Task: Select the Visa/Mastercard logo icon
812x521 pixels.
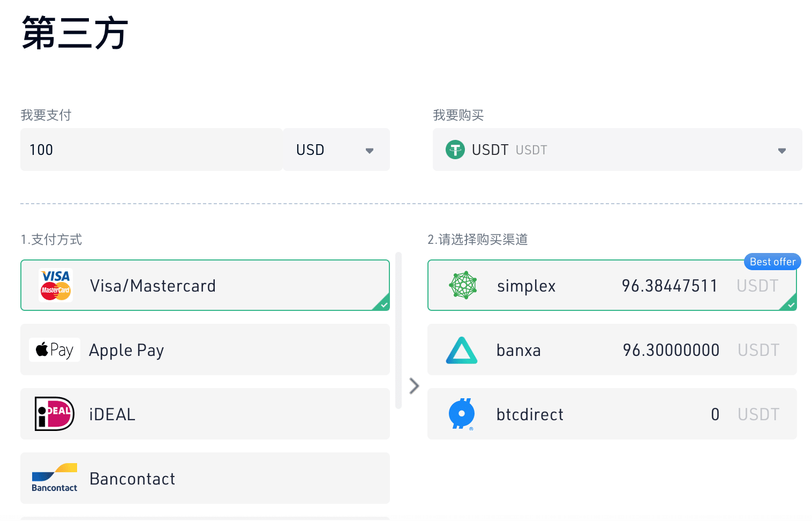Action: click(x=55, y=285)
